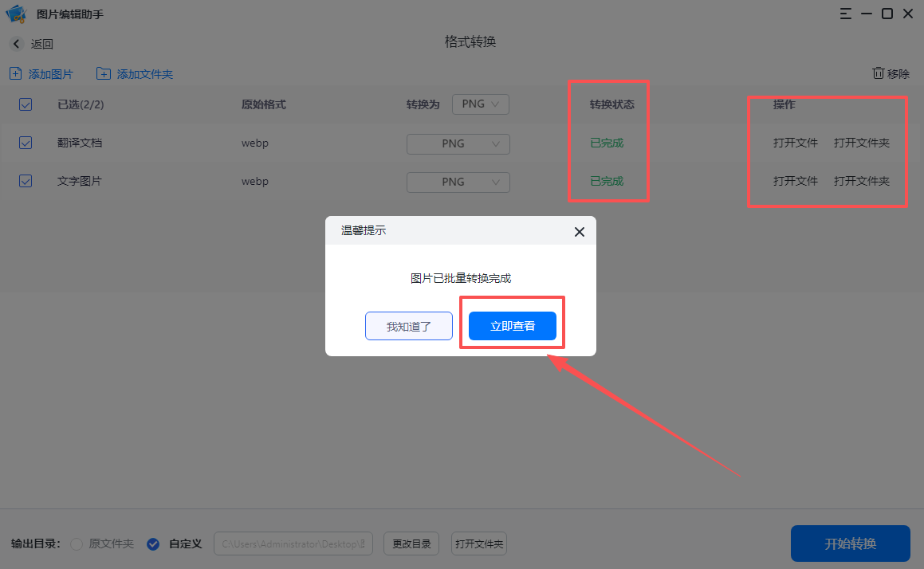Screen dimensions: 924x569
Task: Open the PNG format dropdown for 翻译文档
Action: click(x=458, y=143)
